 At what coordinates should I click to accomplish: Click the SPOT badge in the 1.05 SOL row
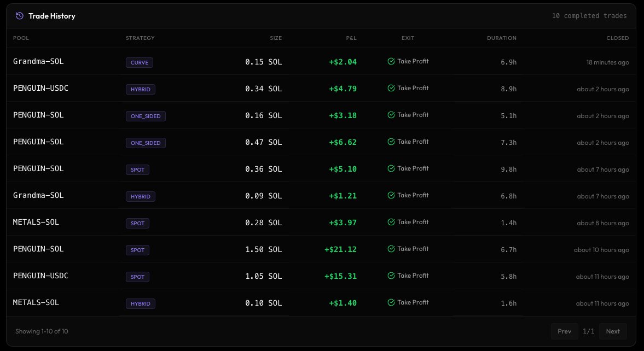[137, 277]
